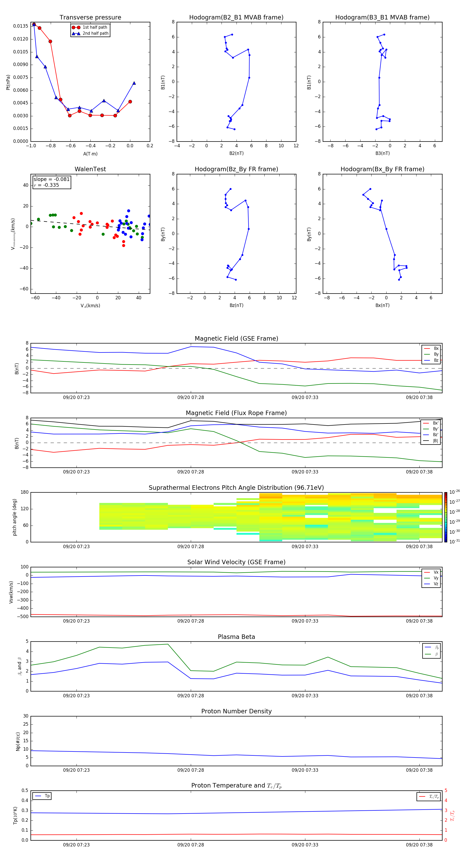Select Bx' in the Flux Rope legend
This screenshot has height=868, width=473.
431,423
